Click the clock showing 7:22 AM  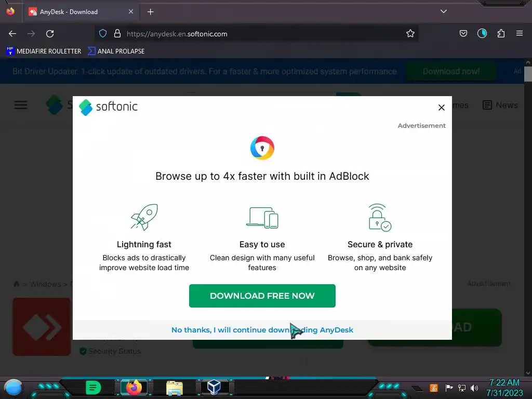point(504,382)
